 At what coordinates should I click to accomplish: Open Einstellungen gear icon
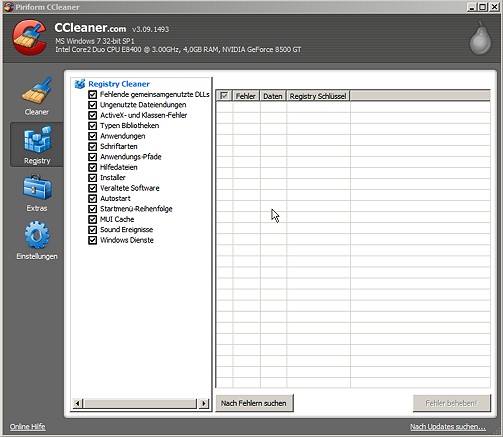point(37,235)
